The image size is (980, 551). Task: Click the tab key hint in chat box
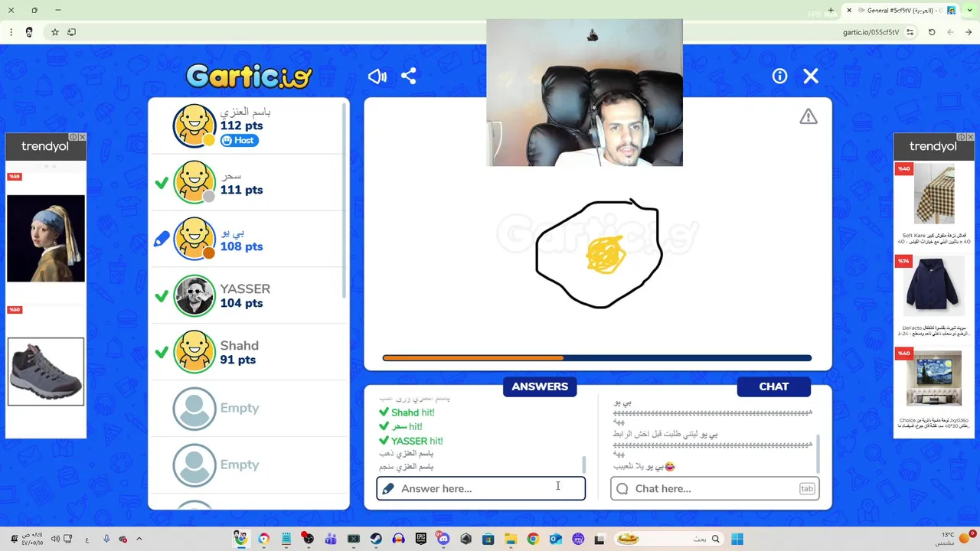(x=807, y=488)
